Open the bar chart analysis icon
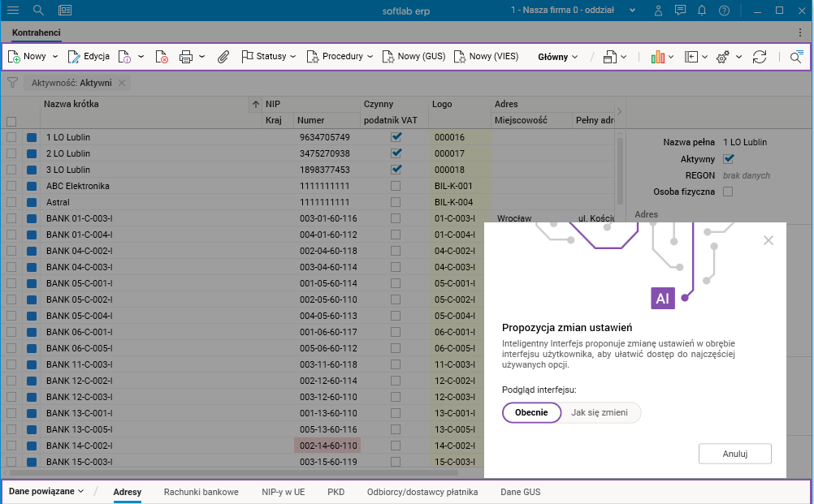Screen dimensions: 814x504 point(658,57)
